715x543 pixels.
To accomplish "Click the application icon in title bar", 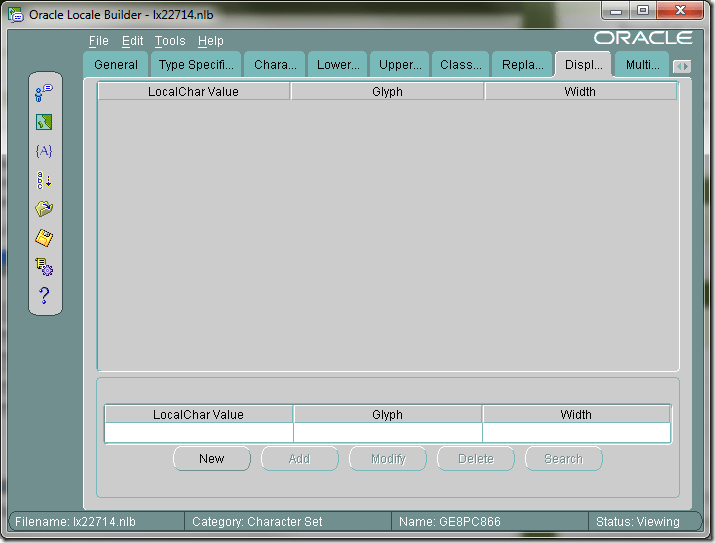I will click(16, 15).
